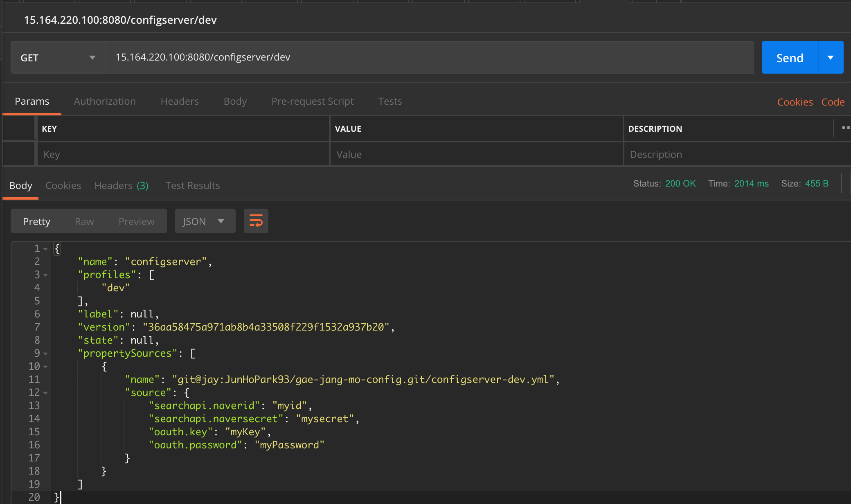Viewport: 851px width, 504px height.
Task: Select the Preview response view
Action: (136, 221)
